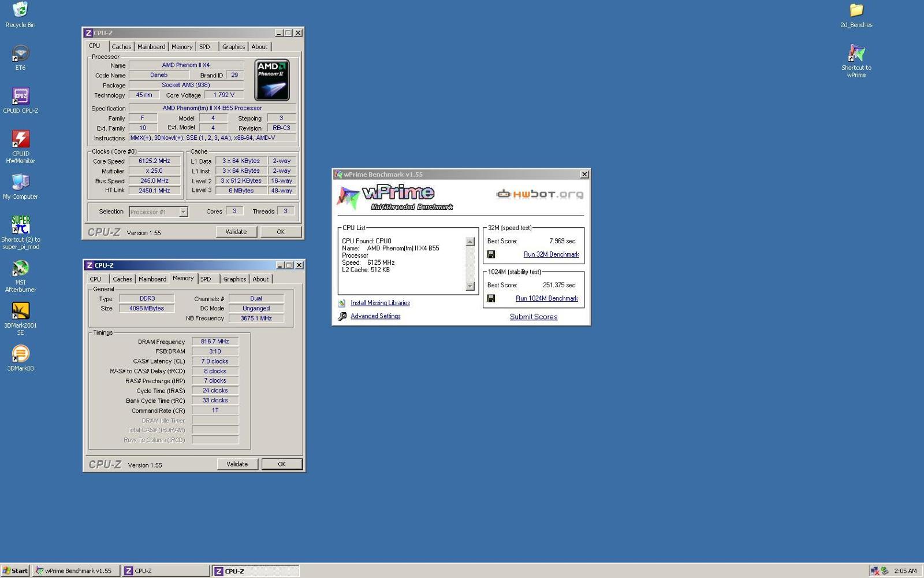Switch to SPD tab in upper CPU-Z
Screen dimensions: 924x578
point(204,47)
